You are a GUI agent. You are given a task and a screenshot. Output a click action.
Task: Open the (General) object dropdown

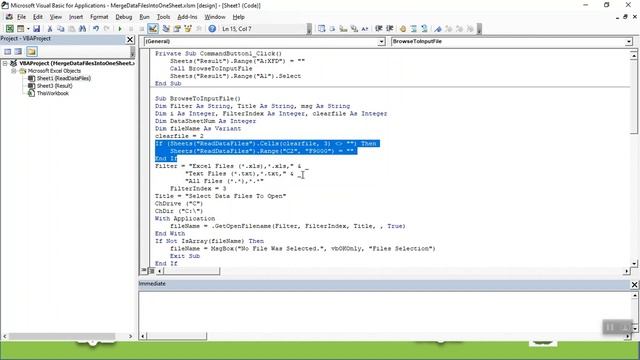pos(381,42)
